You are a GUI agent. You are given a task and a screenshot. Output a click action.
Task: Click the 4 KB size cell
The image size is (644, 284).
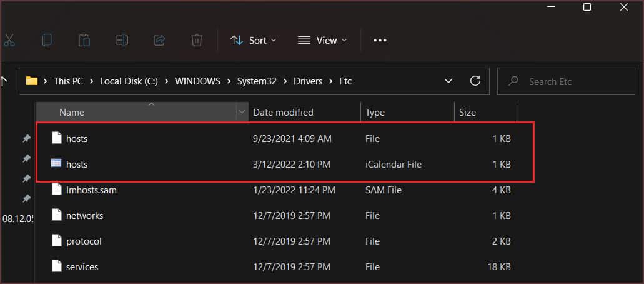point(502,190)
